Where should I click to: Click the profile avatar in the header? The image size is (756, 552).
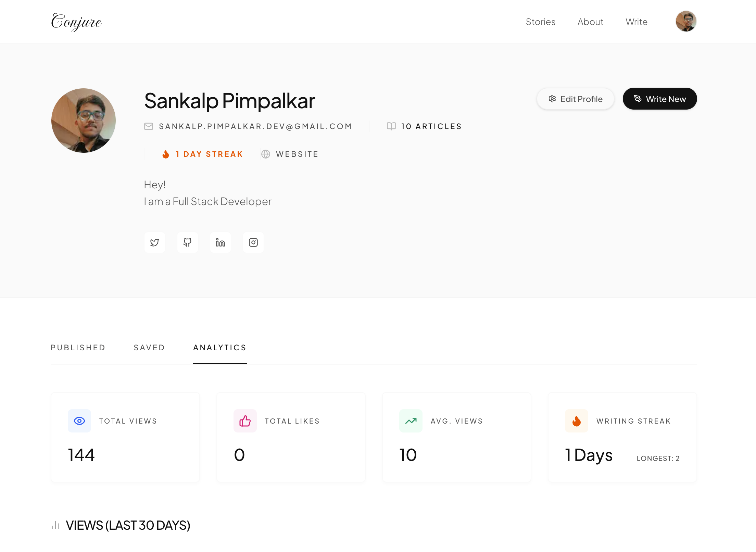click(685, 21)
